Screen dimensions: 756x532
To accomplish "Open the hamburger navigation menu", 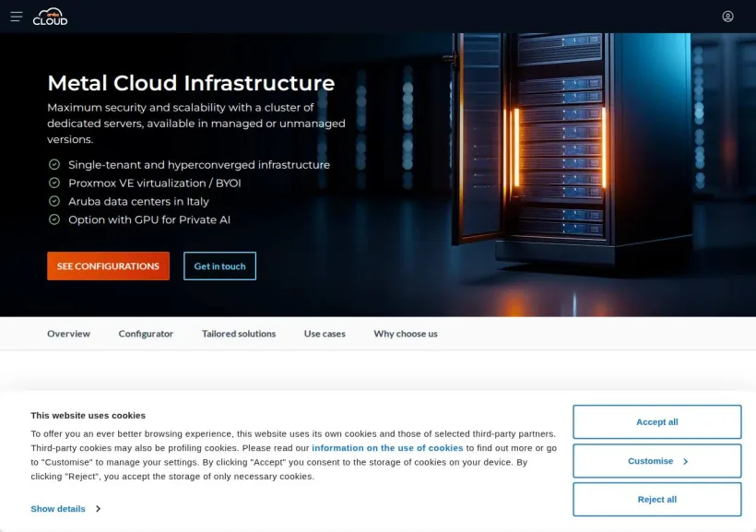I will tap(17, 17).
